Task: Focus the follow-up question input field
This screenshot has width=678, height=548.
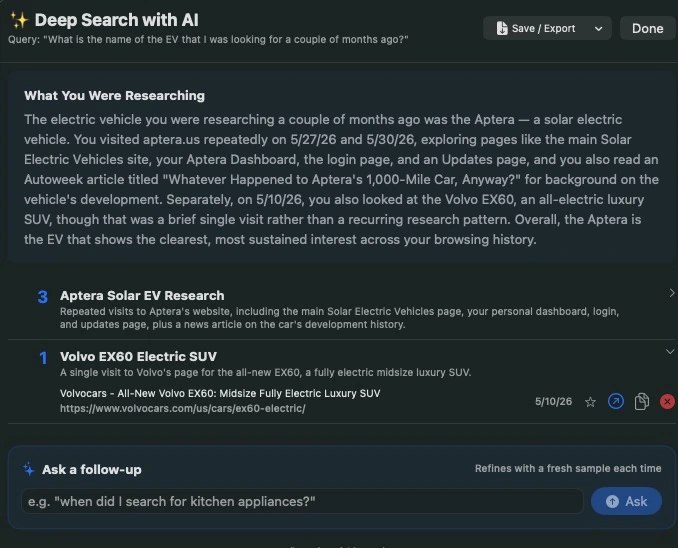Action: 302,501
